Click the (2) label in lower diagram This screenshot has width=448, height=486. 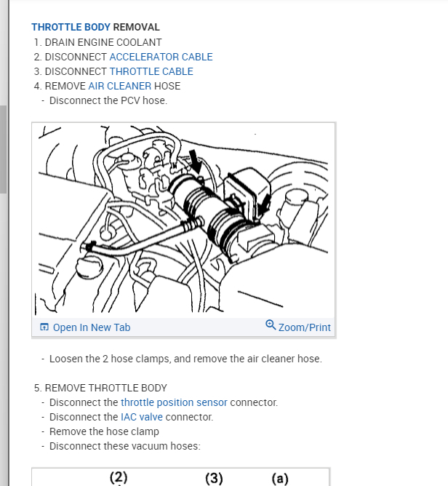click(x=119, y=477)
